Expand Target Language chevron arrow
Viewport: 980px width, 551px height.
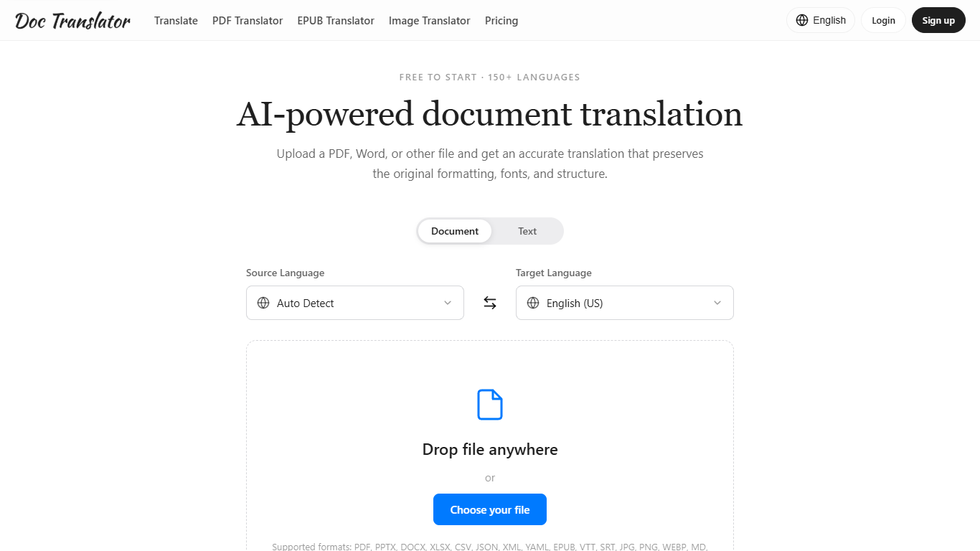click(717, 303)
